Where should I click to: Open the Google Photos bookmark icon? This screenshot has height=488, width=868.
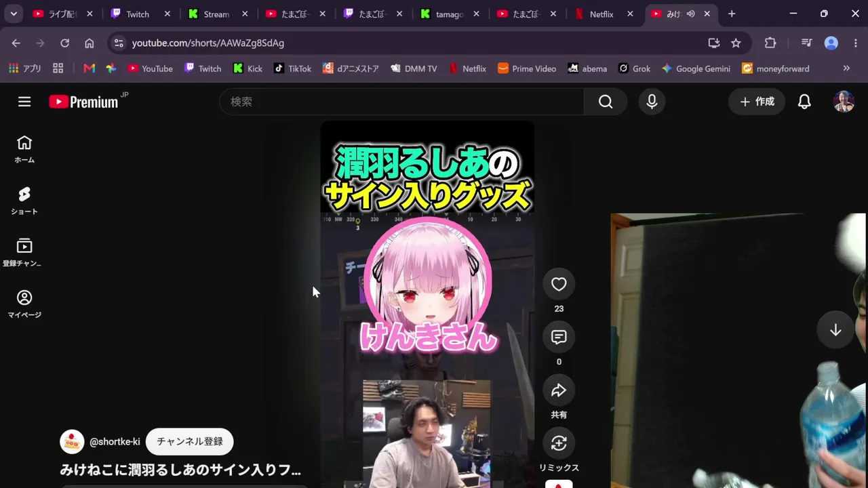[x=111, y=68]
